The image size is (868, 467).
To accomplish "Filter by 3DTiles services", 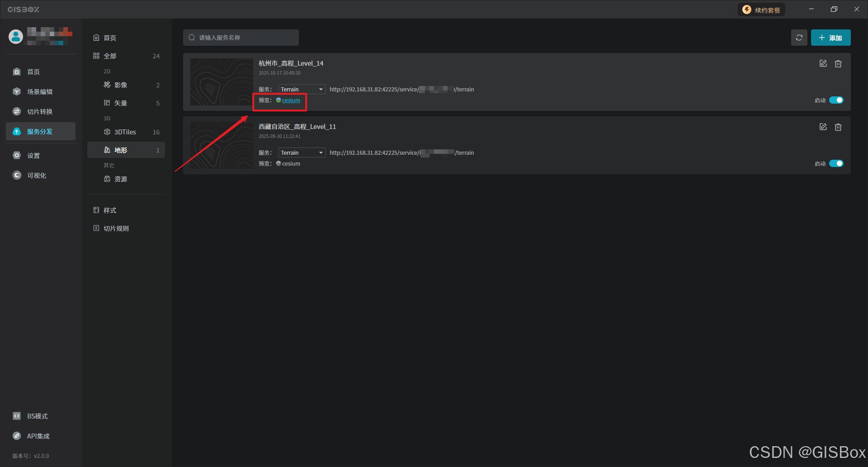I will tap(126, 132).
